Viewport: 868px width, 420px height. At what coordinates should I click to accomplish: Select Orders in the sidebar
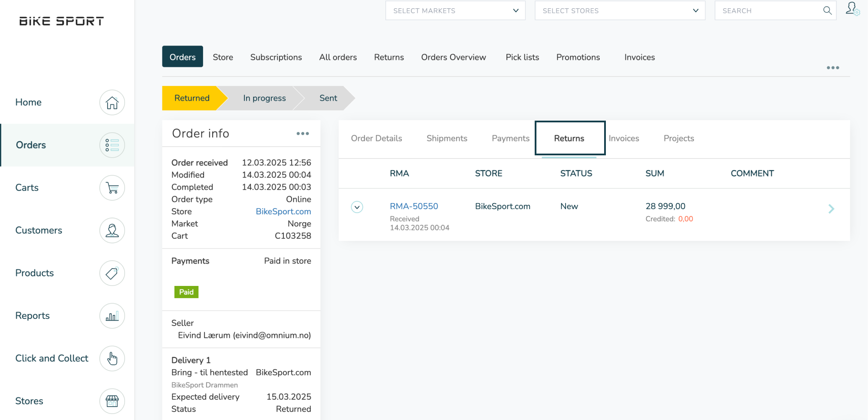31,145
